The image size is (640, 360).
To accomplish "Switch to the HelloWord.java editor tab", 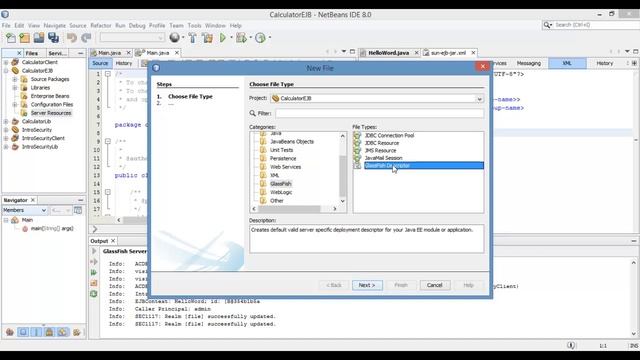I will point(388,53).
